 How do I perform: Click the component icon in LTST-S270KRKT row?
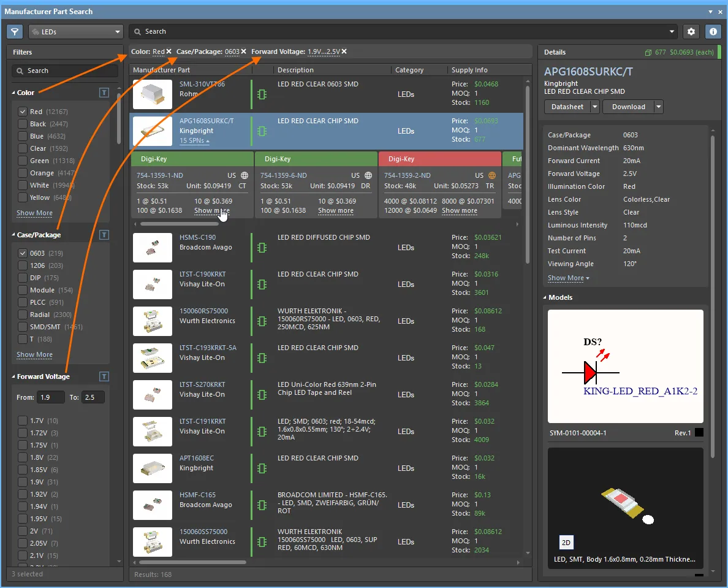pyautogui.click(x=262, y=395)
